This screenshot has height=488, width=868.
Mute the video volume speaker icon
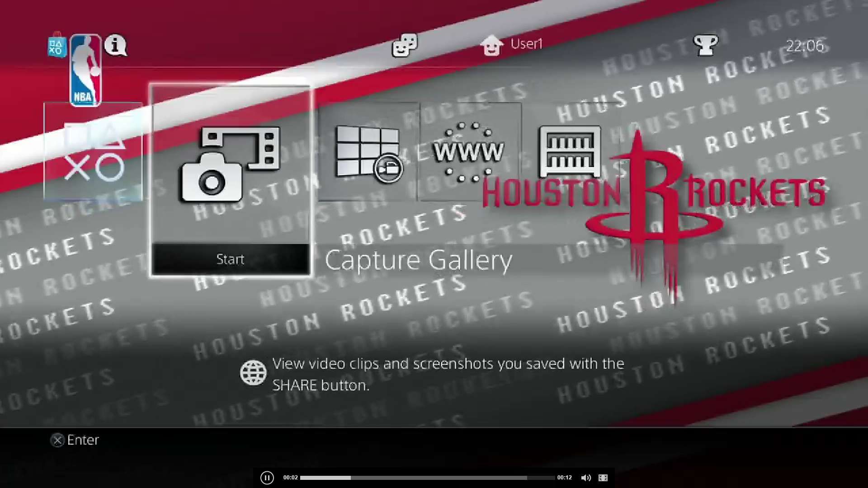586,477
